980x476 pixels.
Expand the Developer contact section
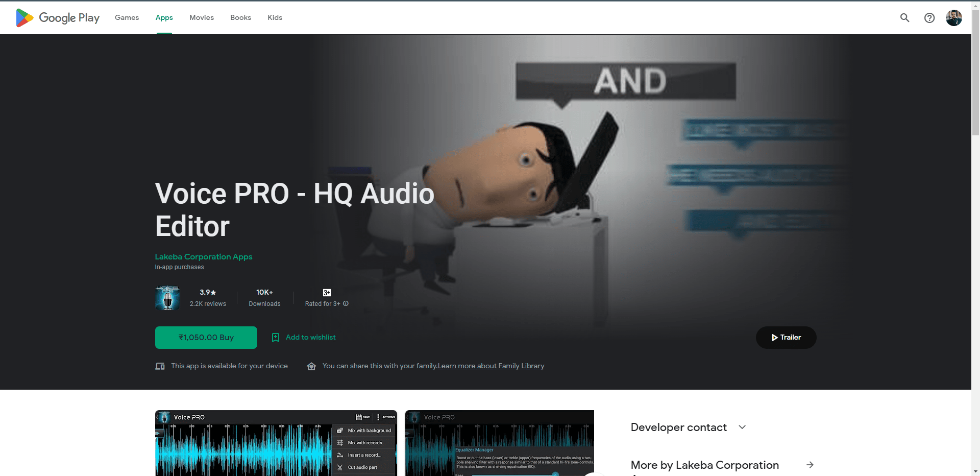click(742, 427)
